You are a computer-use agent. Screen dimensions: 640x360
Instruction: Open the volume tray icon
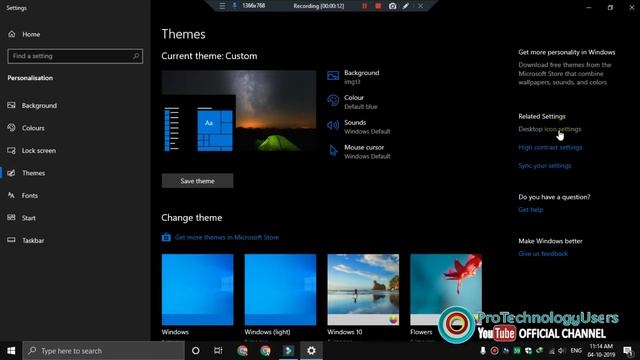coord(562,351)
